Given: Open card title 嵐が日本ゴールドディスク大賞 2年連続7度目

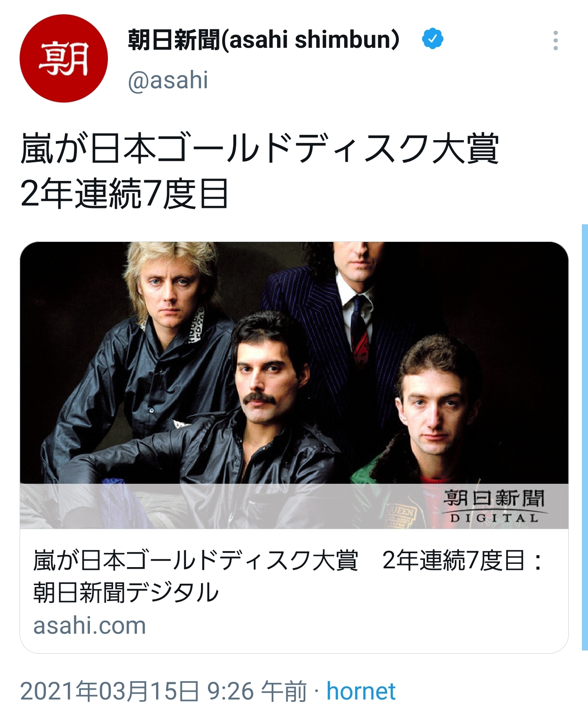Looking at the screenshot, I should [288, 560].
